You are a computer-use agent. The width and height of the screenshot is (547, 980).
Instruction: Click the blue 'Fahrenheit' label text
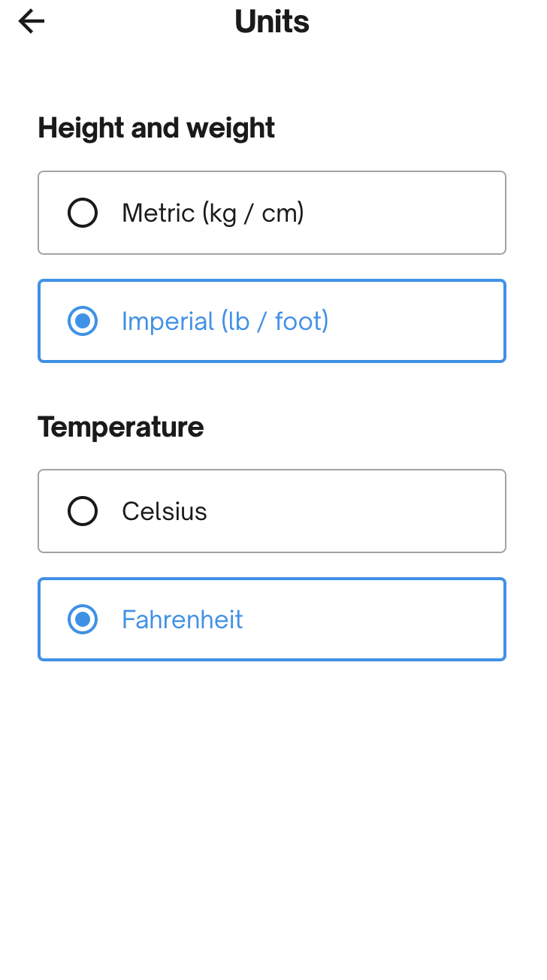(x=183, y=620)
